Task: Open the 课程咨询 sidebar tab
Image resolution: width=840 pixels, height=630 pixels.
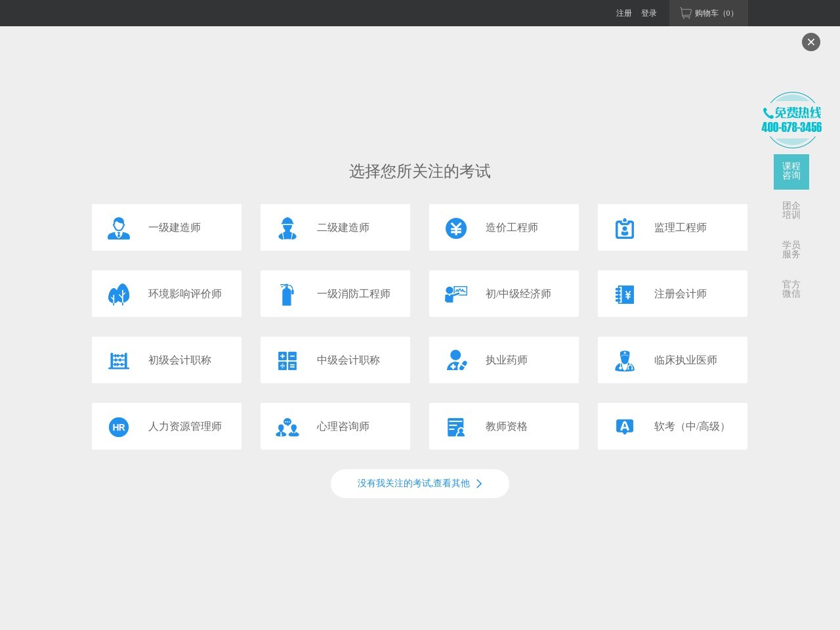Action: 791,171
